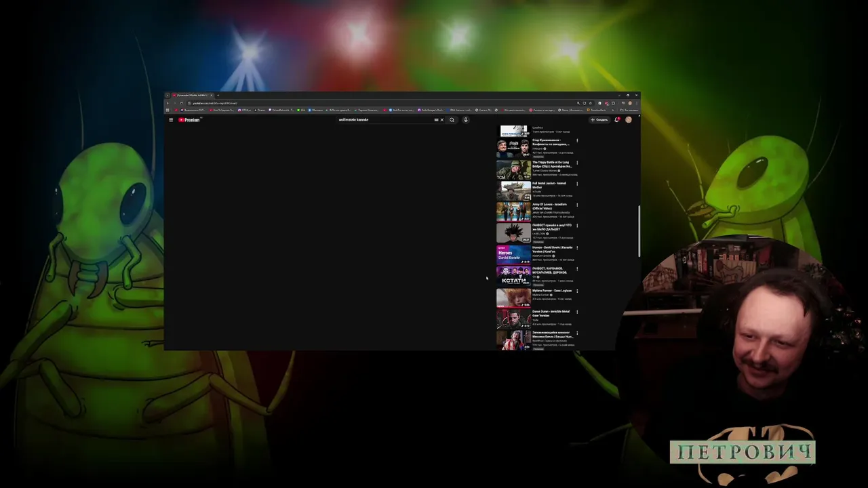Open the account avatar menu
Screen dimensions: 868x488
629,120
